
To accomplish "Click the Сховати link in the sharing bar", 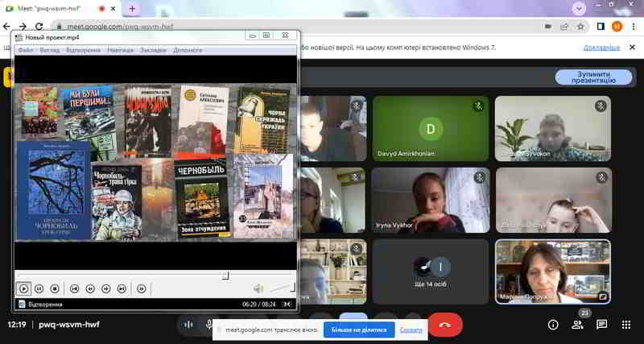I will click(x=411, y=330).
